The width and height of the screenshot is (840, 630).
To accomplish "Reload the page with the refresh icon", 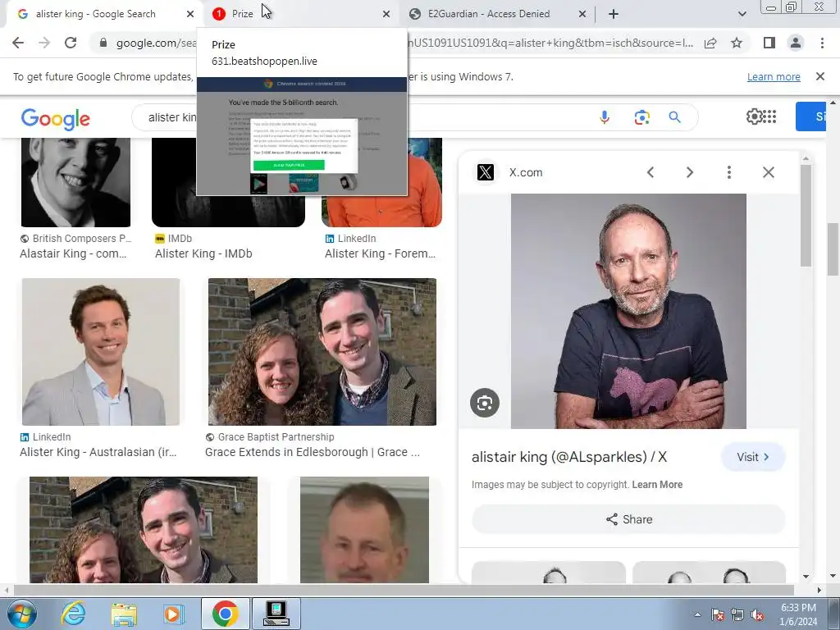I will (x=71, y=43).
